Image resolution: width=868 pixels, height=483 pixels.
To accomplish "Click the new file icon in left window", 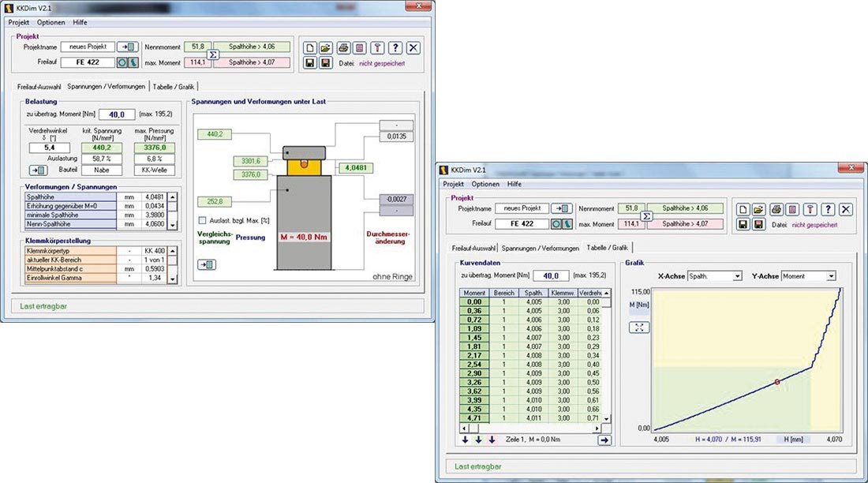I will [310, 47].
